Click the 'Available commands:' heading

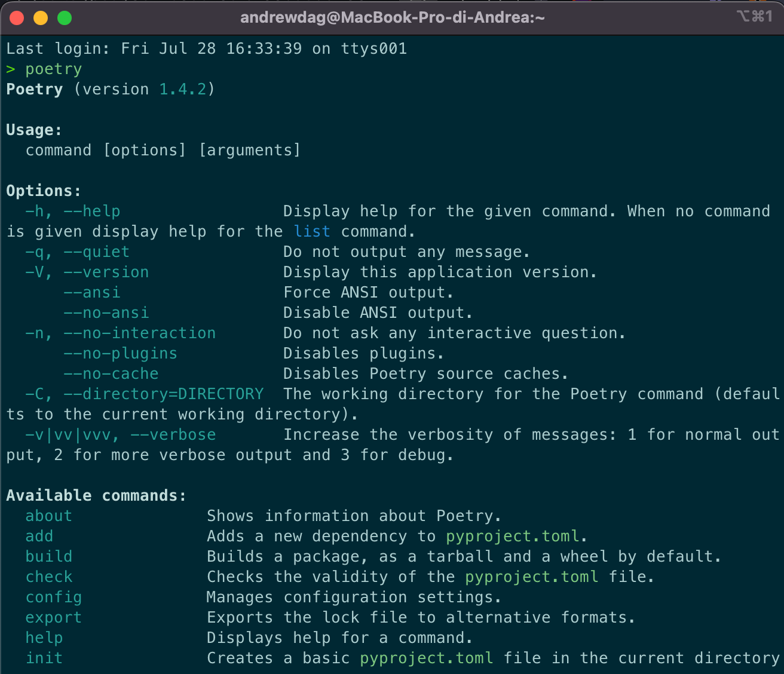[96, 495]
